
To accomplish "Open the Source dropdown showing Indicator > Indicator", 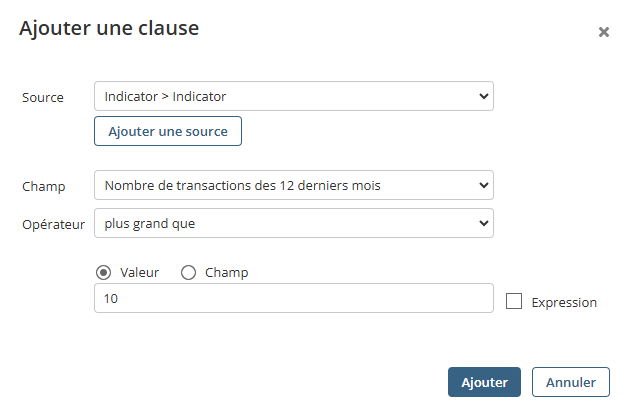I will [294, 96].
